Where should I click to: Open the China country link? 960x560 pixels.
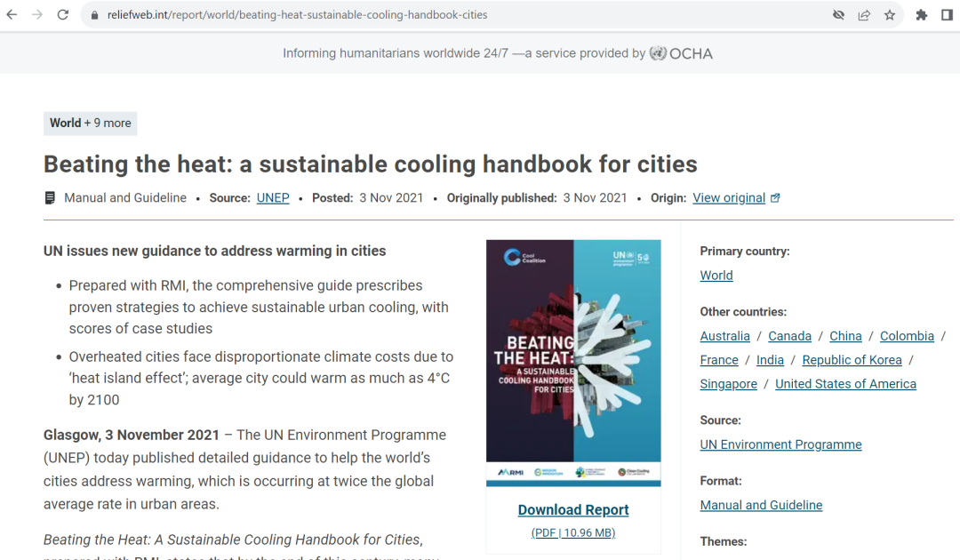pyautogui.click(x=845, y=336)
